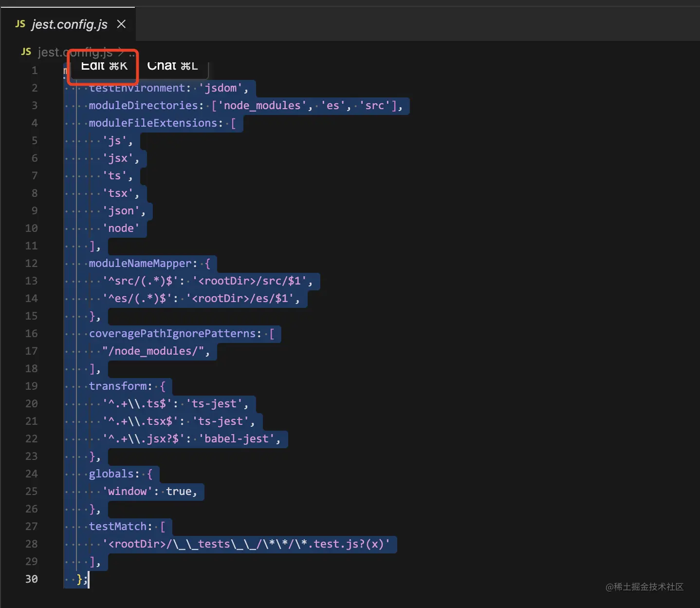Click the Edit ⌘K popup button

104,66
